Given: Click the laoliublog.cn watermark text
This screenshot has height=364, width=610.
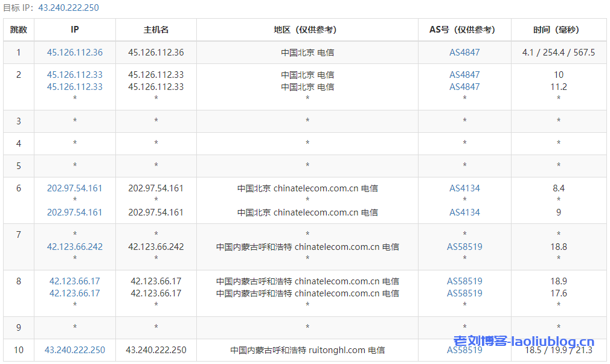Looking at the screenshot, I should (524, 342).
